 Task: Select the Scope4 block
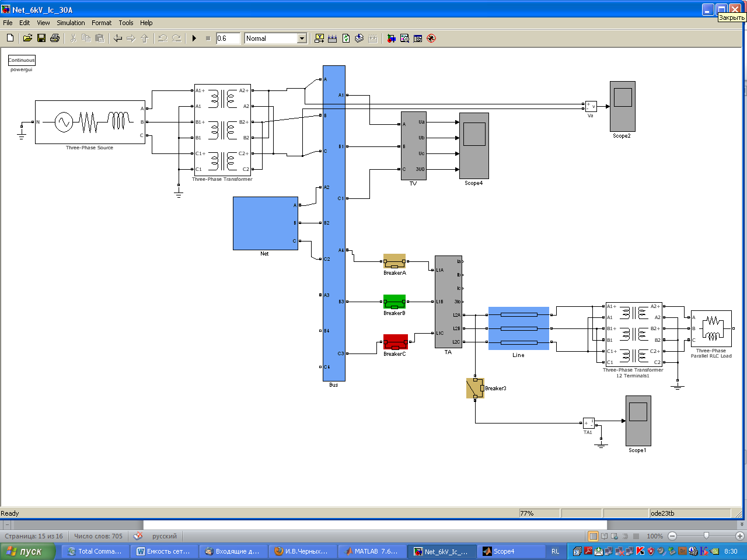point(474,146)
